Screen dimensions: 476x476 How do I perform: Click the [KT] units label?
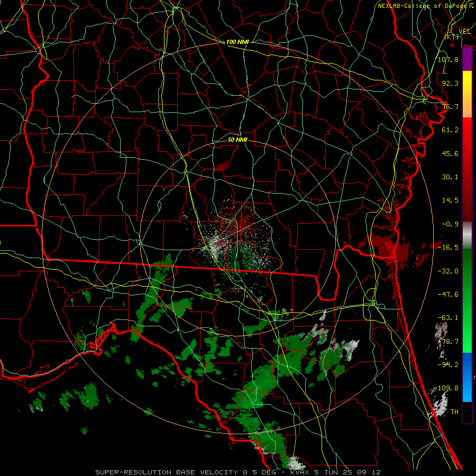pyautogui.click(x=452, y=36)
